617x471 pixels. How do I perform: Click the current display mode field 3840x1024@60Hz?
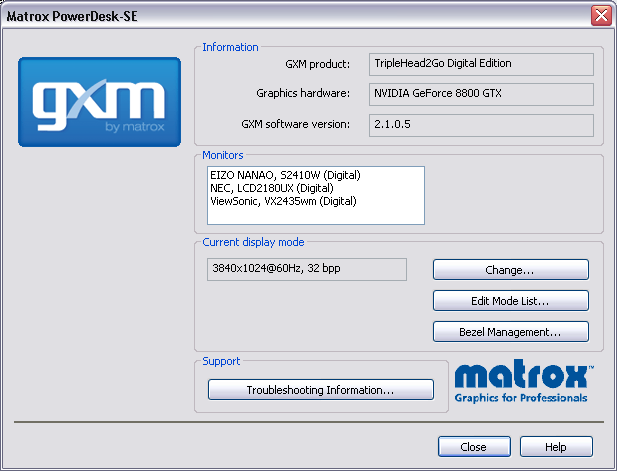point(307,269)
